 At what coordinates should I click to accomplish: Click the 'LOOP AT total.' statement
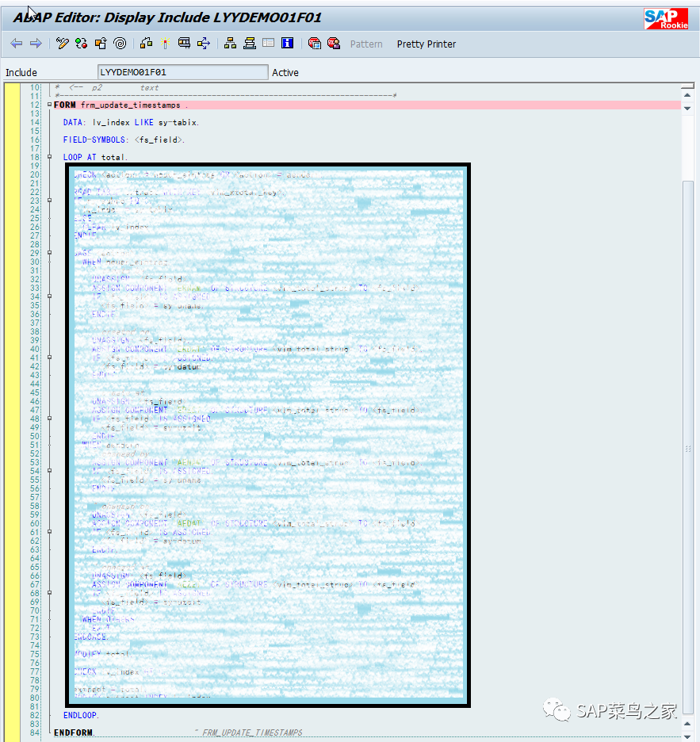95,157
